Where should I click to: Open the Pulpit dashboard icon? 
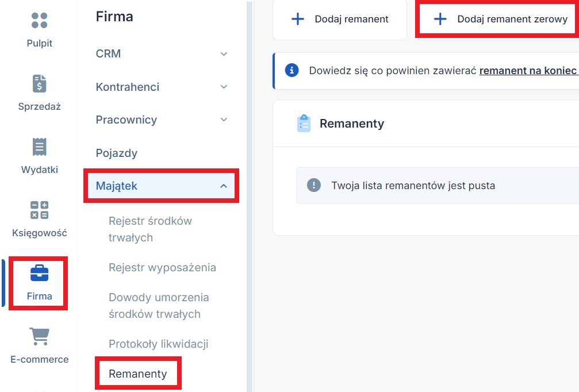pos(39,21)
